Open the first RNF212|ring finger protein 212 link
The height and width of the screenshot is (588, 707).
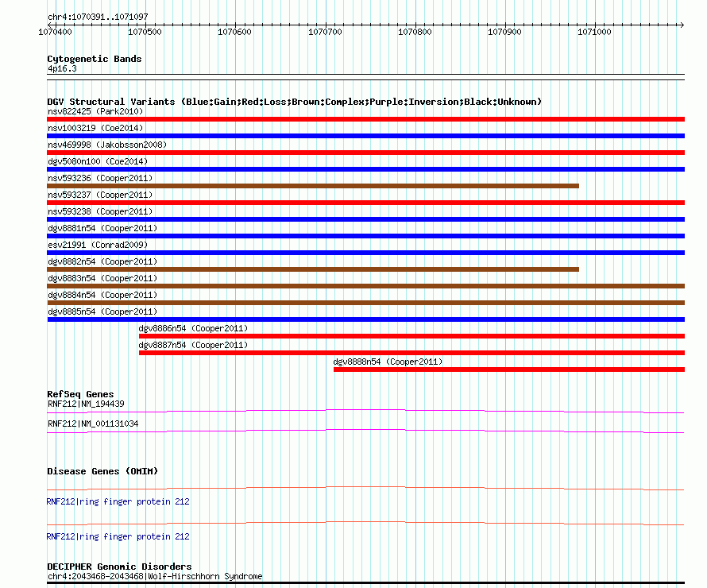click(118, 501)
